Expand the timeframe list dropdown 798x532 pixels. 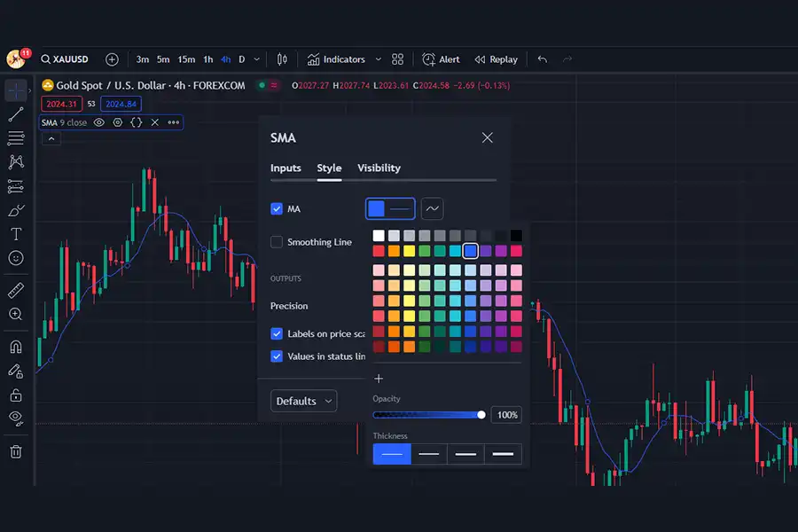click(257, 59)
